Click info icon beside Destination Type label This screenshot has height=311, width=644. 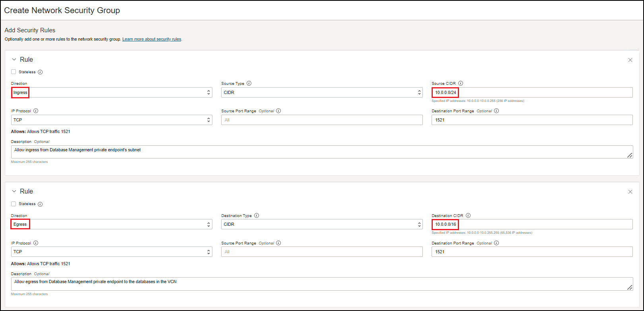click(x=257, y=216)
